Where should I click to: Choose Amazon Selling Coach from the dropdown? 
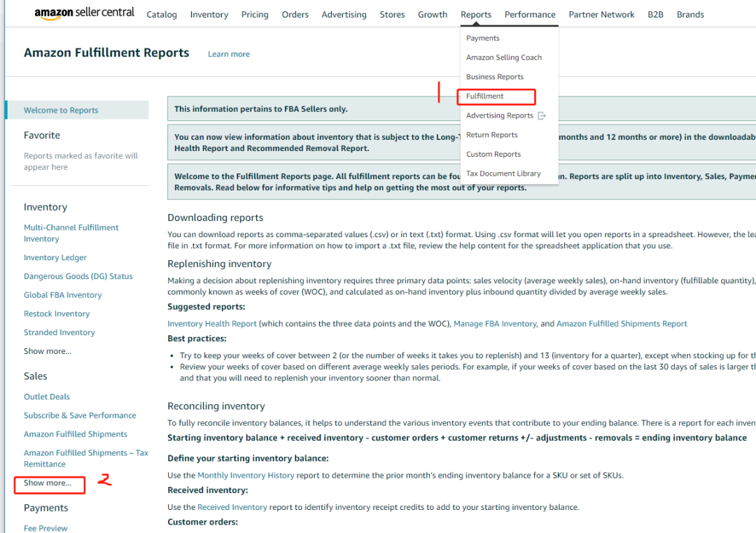click(x=504, y=57)
